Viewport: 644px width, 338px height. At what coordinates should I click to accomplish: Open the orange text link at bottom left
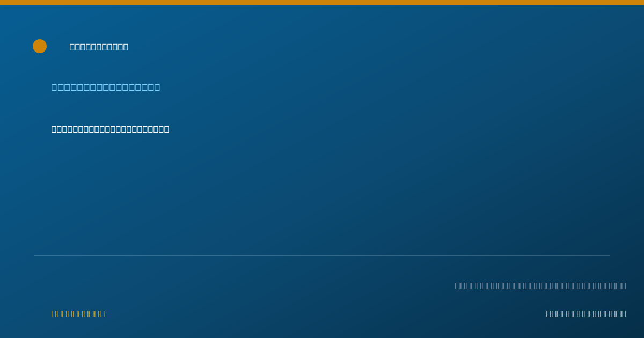[x=78, y=313]
